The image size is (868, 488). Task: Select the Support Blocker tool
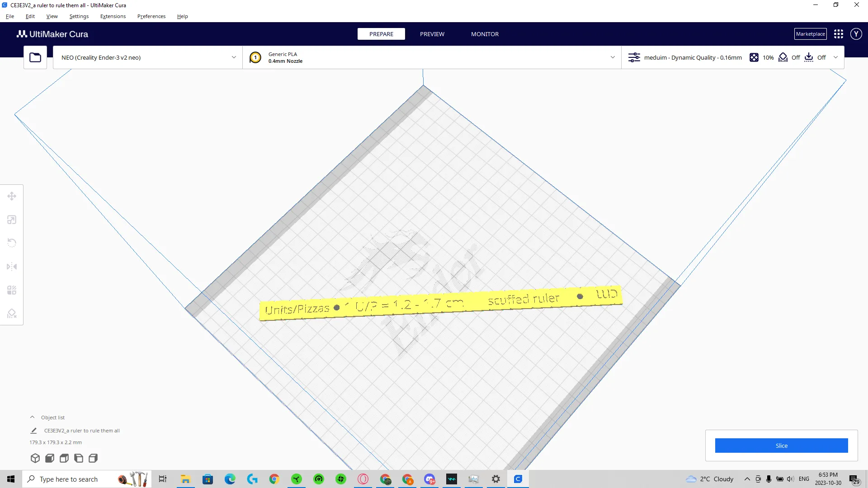coord(12,314)
